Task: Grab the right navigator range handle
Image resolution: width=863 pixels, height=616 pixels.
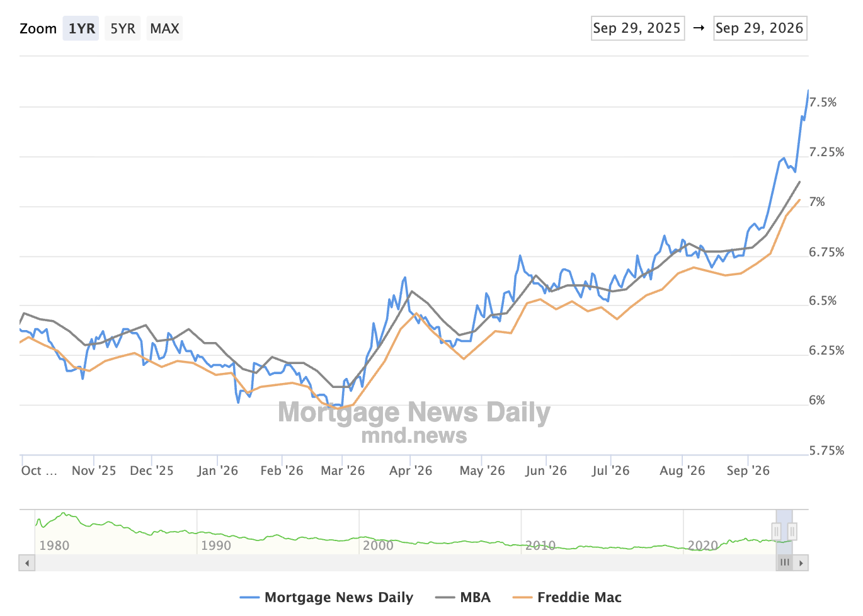Action: (x=792, y=532)
